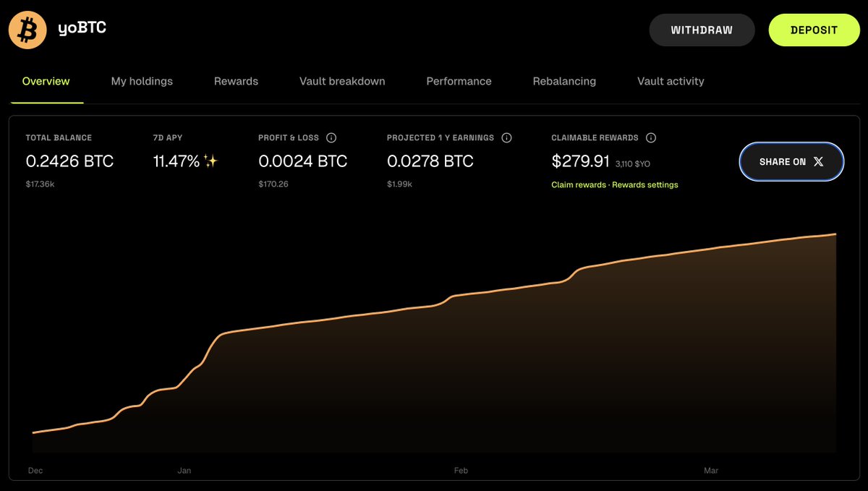Click the Feb label on chart axis
The width and height of the screenshot is (868, 491).
pyautogui.click(x=461, y=471)
